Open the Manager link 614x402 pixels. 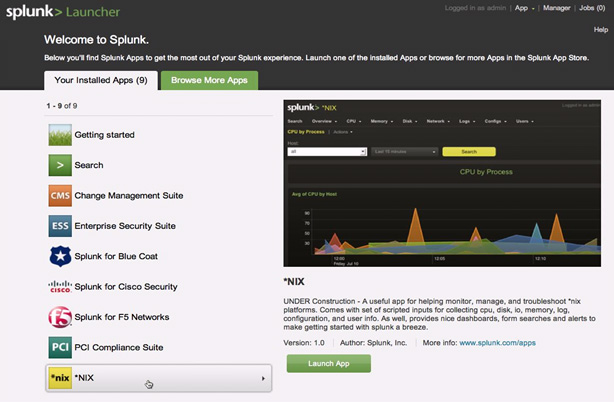[556, 8]
